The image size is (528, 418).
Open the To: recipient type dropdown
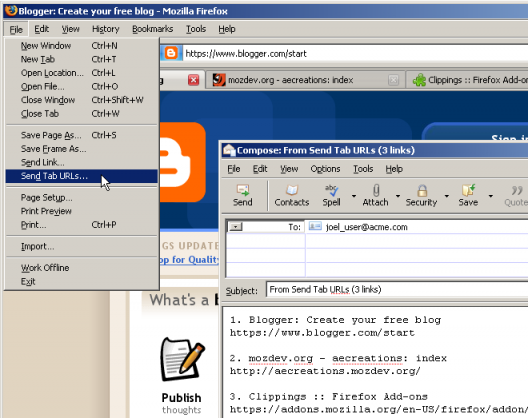click(x=236, y=227)
